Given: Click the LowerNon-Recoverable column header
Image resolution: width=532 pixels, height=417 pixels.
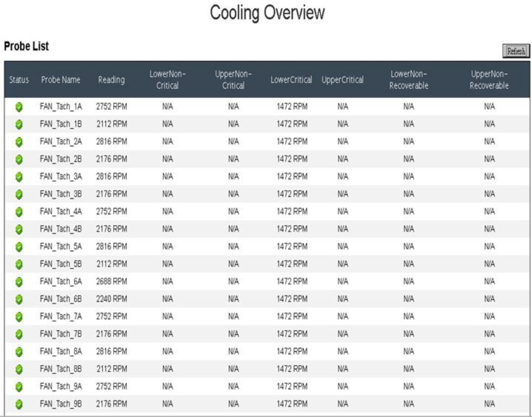Looking at the screenshot, I should [409, 80].
